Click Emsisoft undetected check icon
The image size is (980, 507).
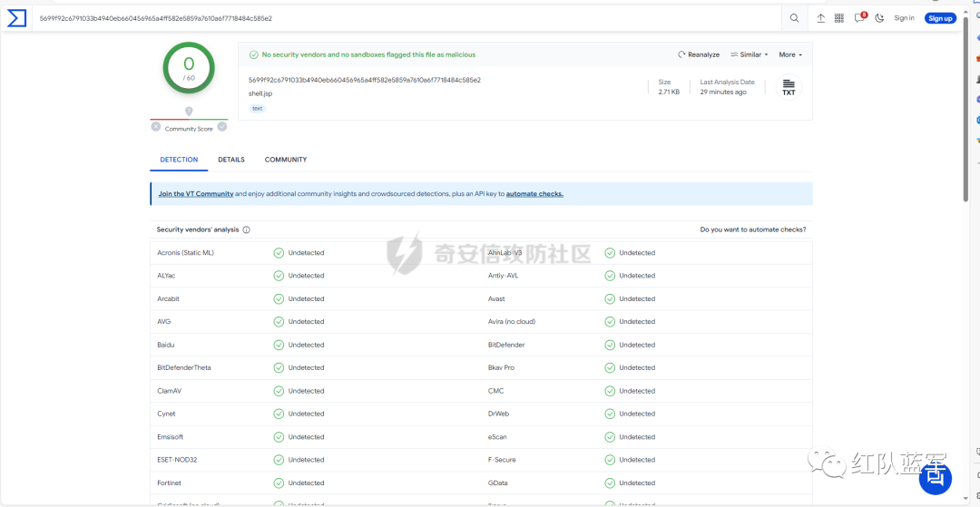click(279, 437)
